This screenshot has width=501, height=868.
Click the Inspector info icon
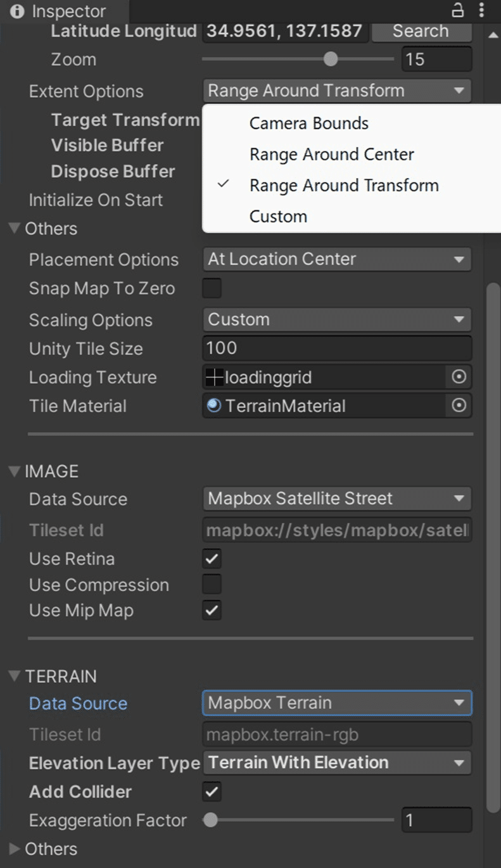point(16,11)
